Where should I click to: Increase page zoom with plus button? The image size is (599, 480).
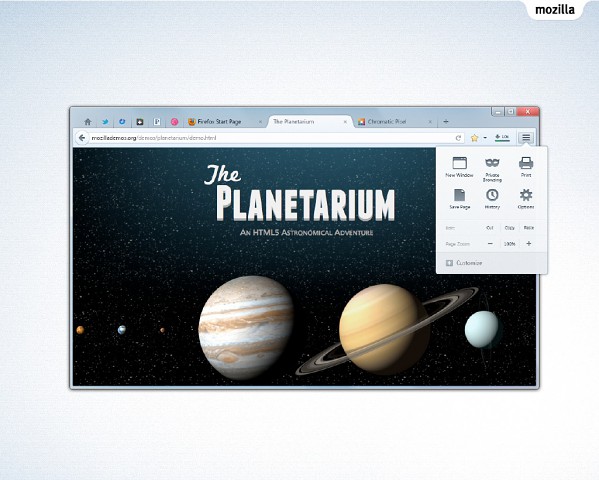pos(529,243)
